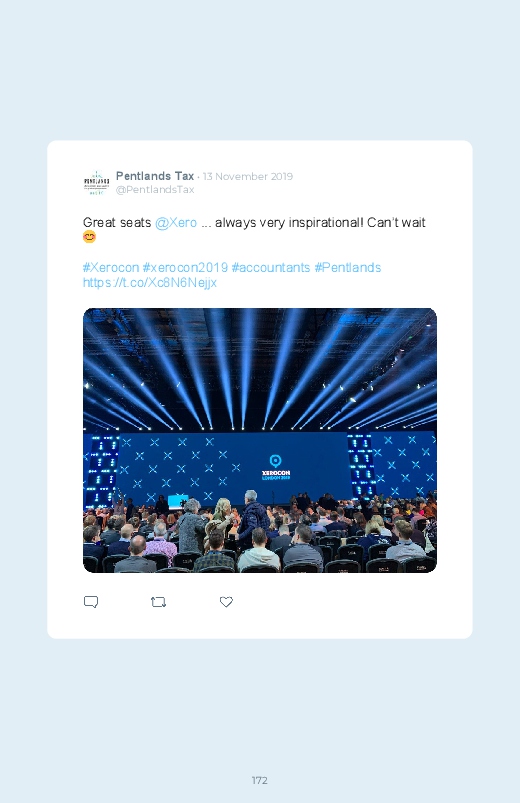Open the #accountants hashtag
Screen dimensions: 520x803
[271, 268]
